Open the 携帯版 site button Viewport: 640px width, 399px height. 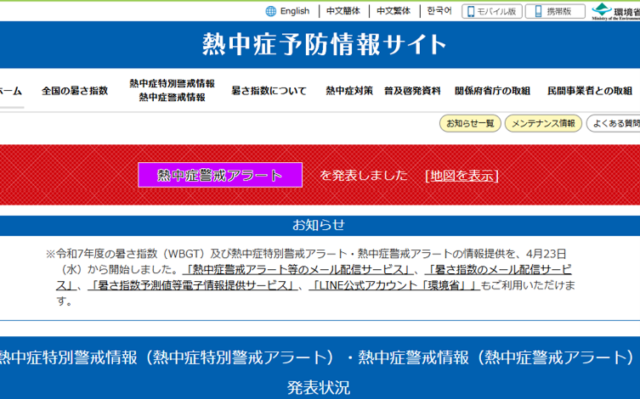(555, 11)
